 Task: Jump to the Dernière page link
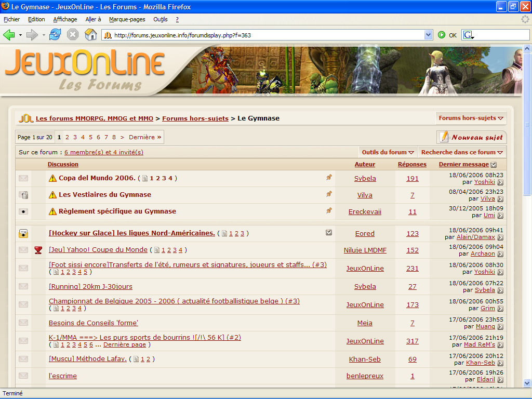[x=145, y=137]
